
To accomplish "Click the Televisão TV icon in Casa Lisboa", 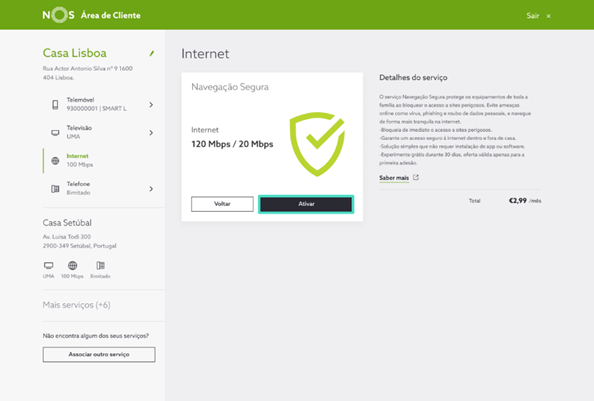I will [x=55, y=133].
